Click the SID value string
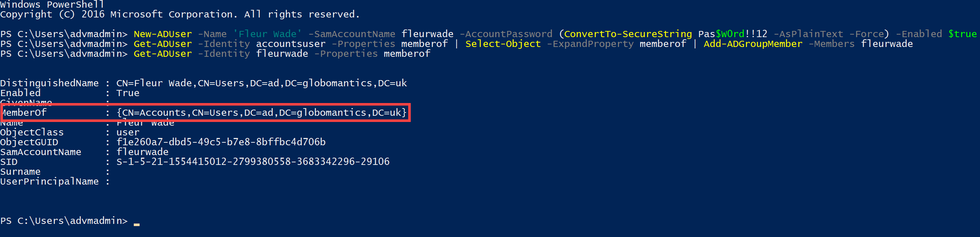This screenshot has height=237, width=980. [253, 162]
